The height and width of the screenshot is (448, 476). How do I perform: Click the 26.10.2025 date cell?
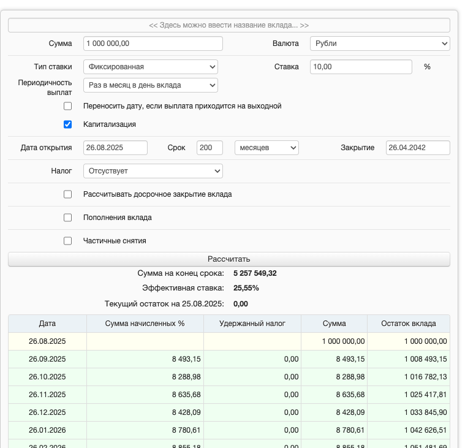pos(47,377)
